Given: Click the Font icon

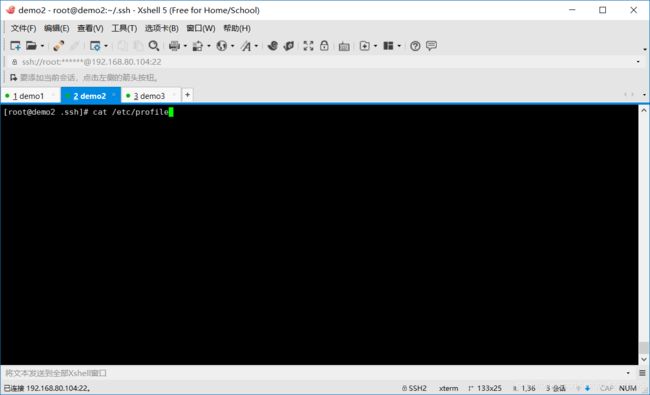Looking at the screenshot, I should coord(246,46).
